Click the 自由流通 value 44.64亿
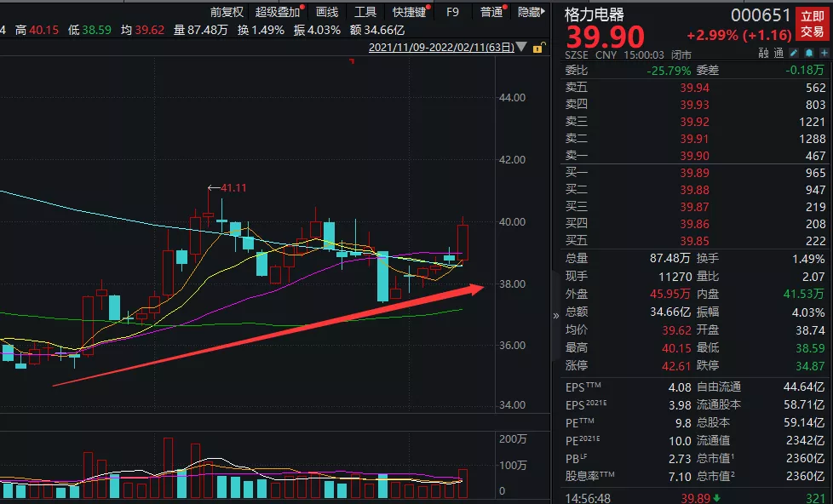833x504 pixels. (x=804, y=387)
